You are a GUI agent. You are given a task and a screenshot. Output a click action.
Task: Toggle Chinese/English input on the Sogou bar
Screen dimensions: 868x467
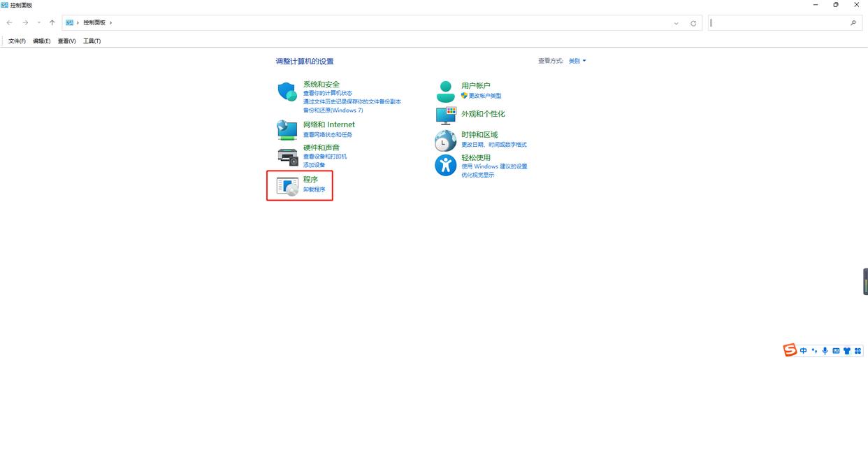coord(803,350)
